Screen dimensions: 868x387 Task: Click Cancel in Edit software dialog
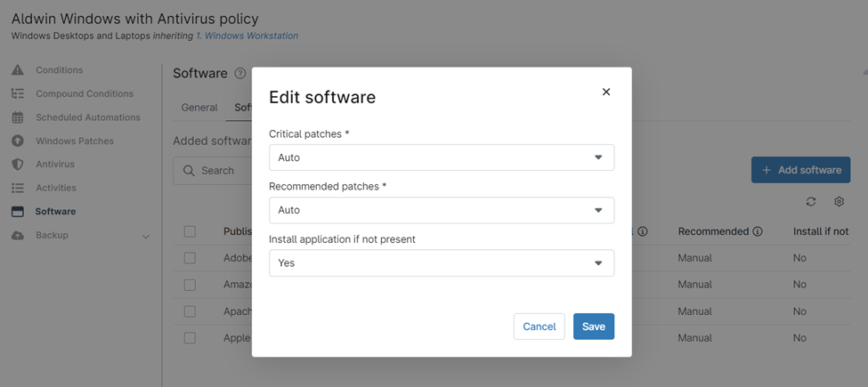coord(539,327)
